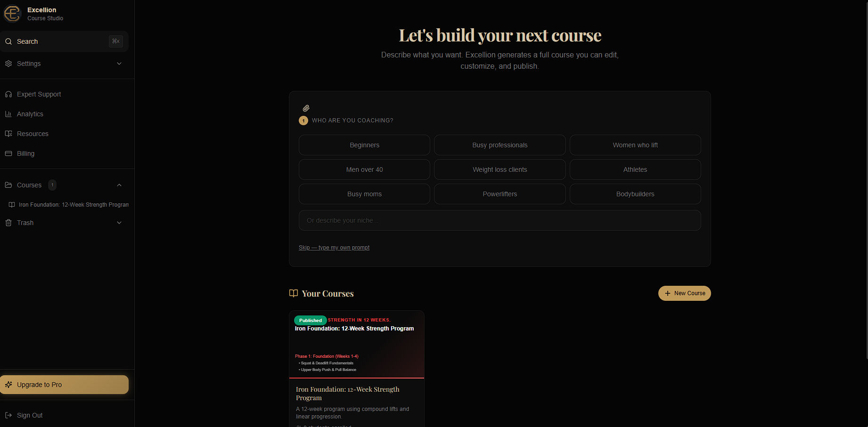Select the Powerlifters option

click(500, 194)
